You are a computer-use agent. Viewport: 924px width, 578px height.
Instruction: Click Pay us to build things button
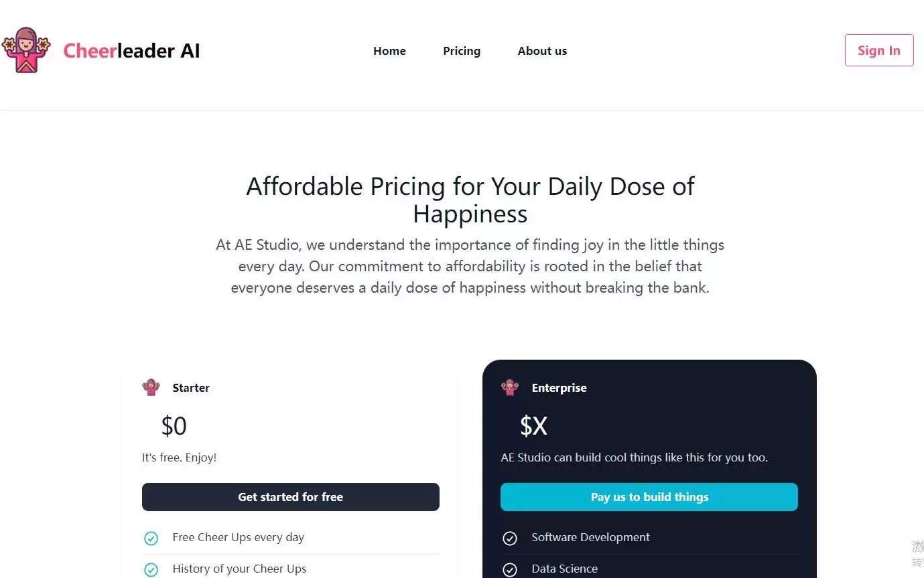649,497
